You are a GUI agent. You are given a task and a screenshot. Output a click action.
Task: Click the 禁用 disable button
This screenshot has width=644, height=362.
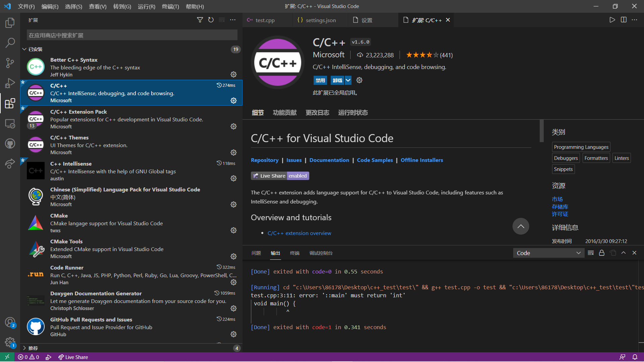point(320,80)
